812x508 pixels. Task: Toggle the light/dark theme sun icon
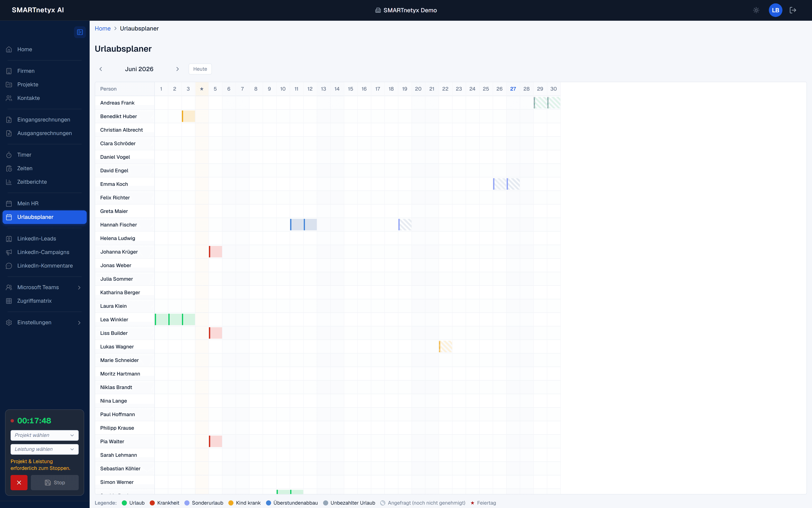(x=756, y=10)
